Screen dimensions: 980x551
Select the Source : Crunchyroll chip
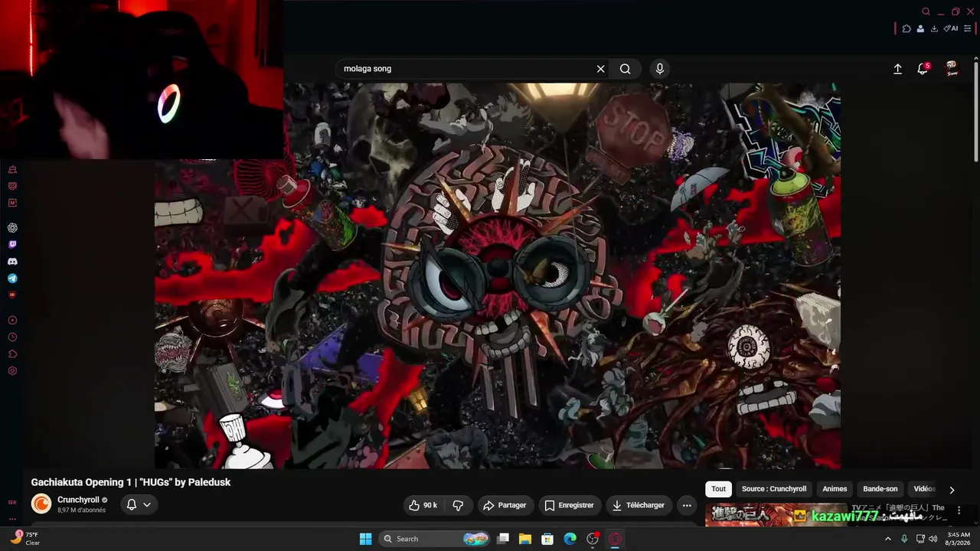pos(774,489)
